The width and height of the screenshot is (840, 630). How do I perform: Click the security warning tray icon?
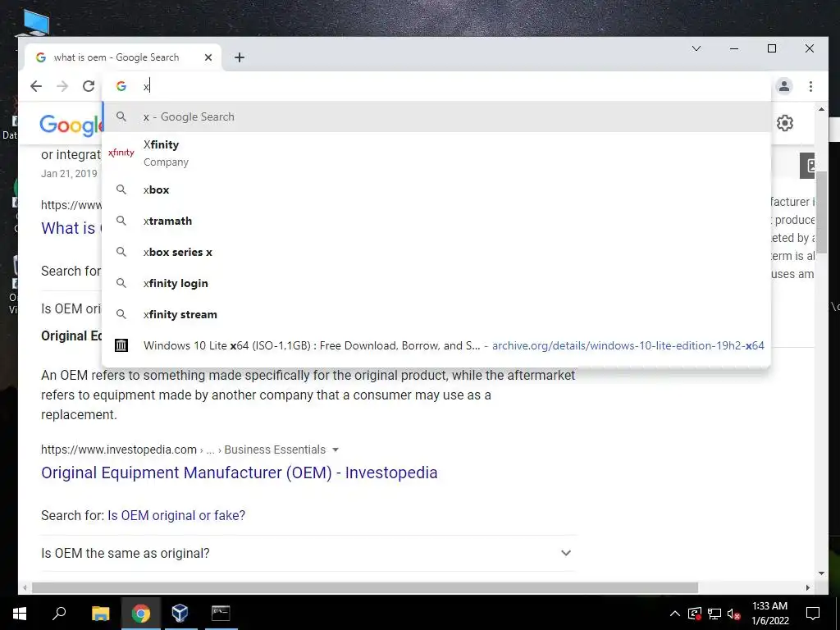tap(695, 614)
